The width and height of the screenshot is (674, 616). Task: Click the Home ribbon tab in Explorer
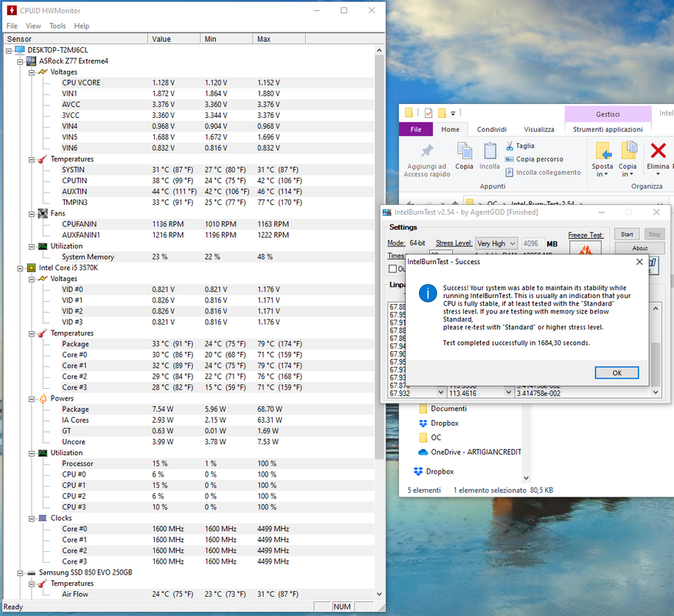450,129
